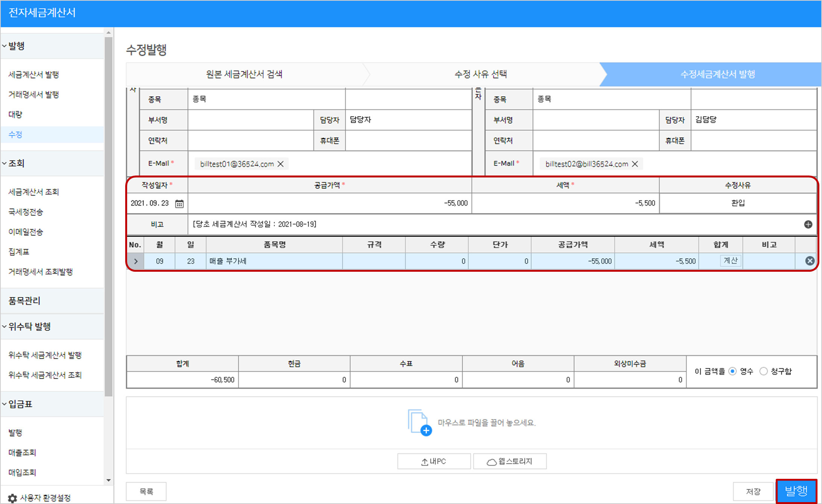Click the file upload document icon
This screenshot has width=822, height=504.
(419, 422)
